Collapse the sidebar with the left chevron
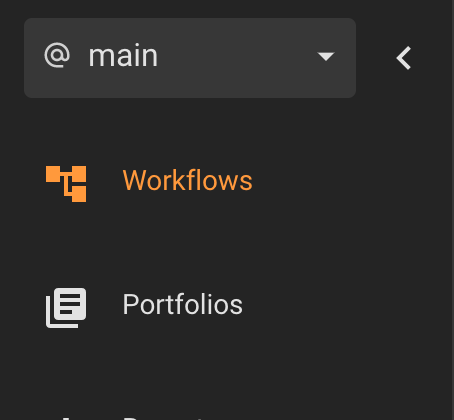The image size is (454, 420). pyautogui.click(x=404, y=58)
